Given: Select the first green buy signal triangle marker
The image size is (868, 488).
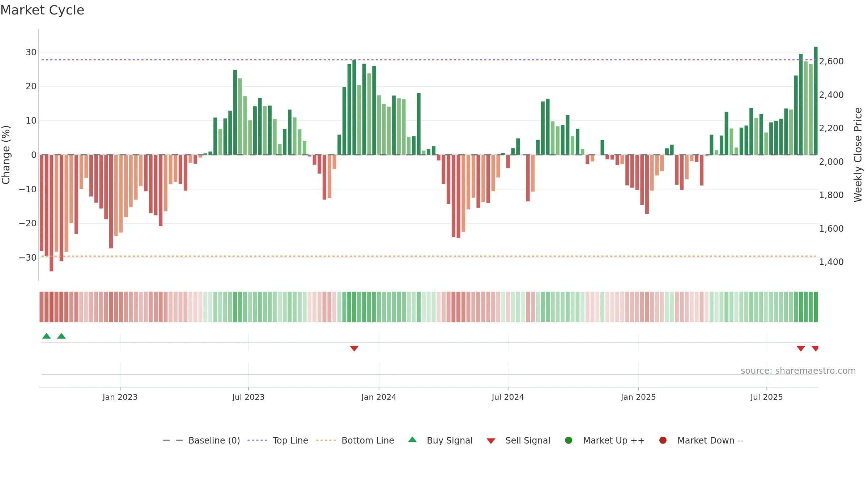Looking at the screenshot, I should pyautogui.click(x=46, y=336).
